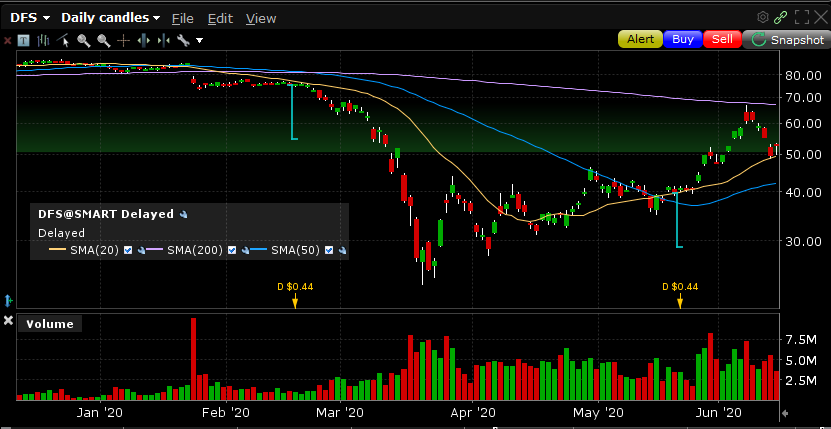Widen bars with the expand-spacing icon
Viewport: 831px width, 429px height.
[143, 40]
